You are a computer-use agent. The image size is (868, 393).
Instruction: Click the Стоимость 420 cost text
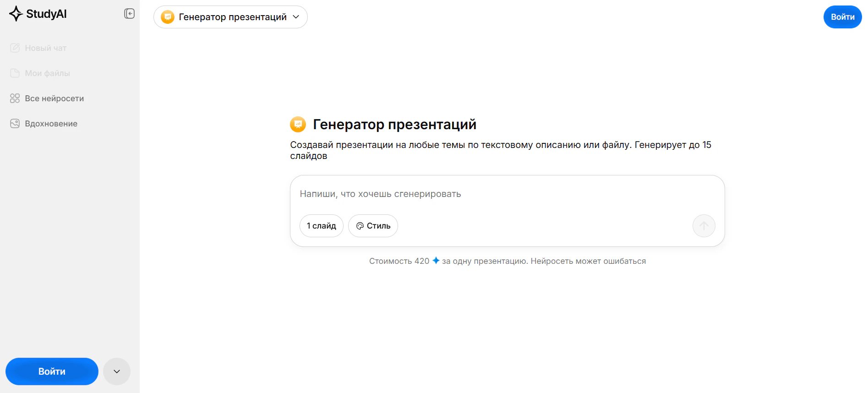[x=399, y=261]
